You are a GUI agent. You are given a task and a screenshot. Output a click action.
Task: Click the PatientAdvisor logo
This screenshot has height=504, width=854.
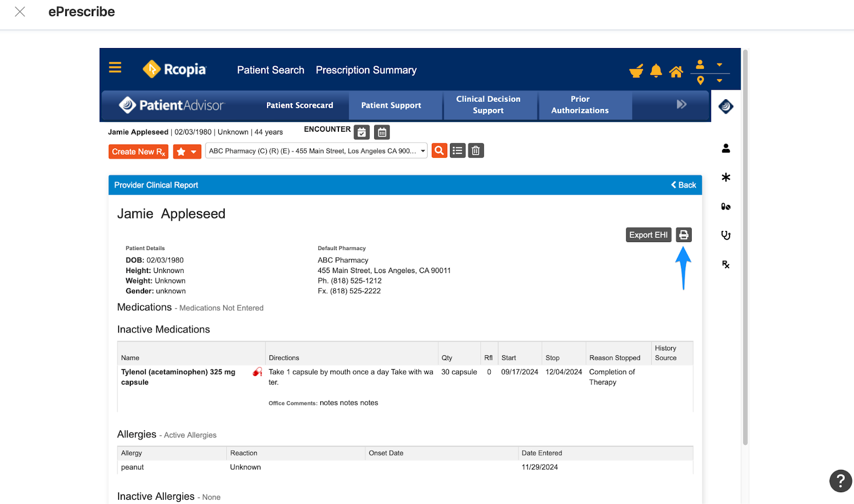coord(171,105)
